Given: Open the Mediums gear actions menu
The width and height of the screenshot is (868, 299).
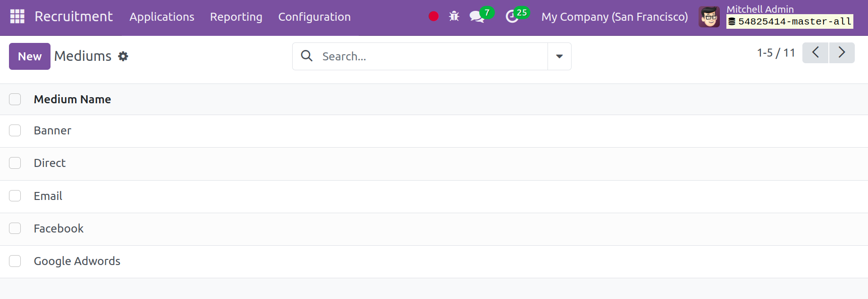Looking at the screenshot, I should (123, 56).
